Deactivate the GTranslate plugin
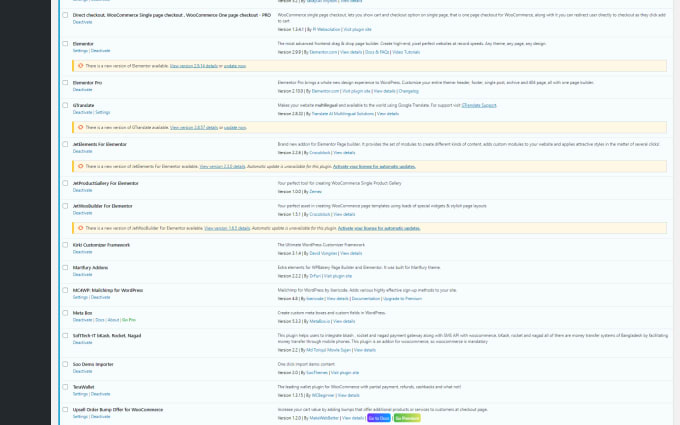The height and width of the screenshot is (425, 680). pos(82,112)
